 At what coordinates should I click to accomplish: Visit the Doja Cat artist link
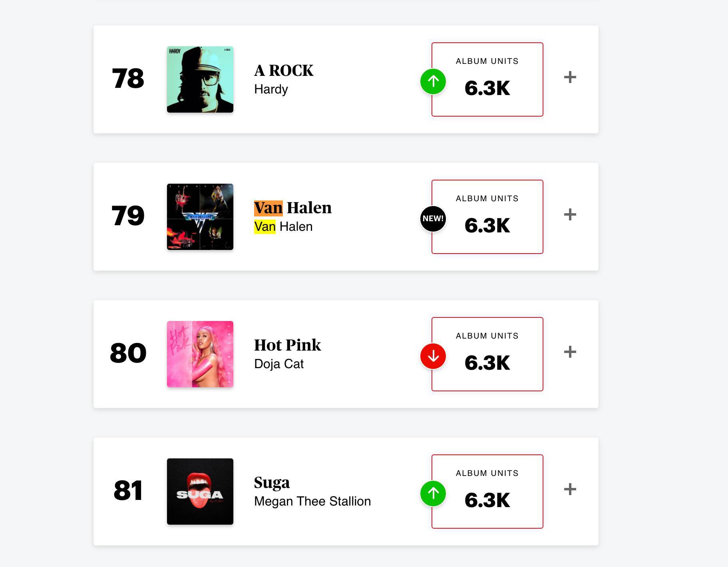[279, 364]
